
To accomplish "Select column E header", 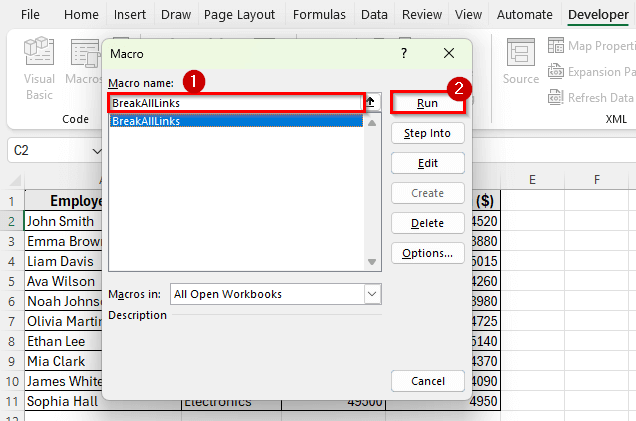I will pos(532,180).
